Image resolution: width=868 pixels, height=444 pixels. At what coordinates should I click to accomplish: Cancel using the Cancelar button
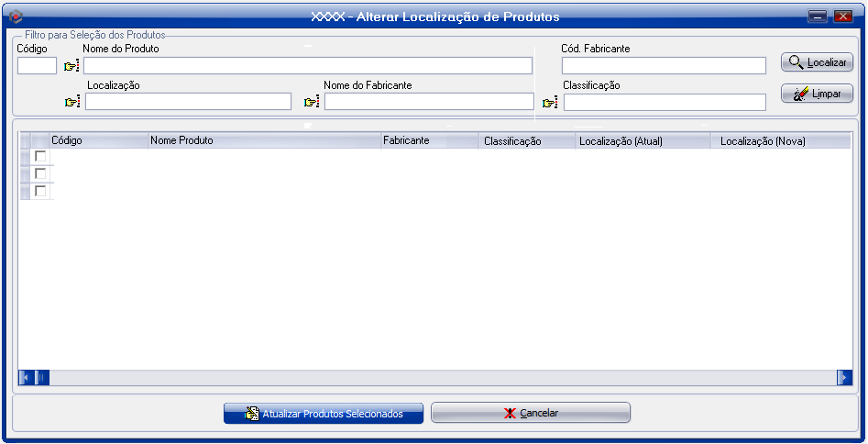tap(531, 414)
